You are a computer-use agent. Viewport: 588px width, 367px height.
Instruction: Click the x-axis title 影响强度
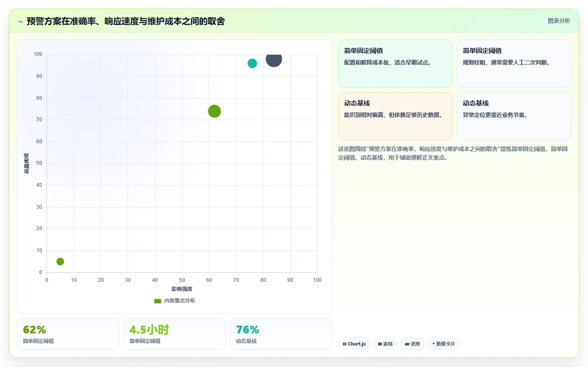[182, 289]
